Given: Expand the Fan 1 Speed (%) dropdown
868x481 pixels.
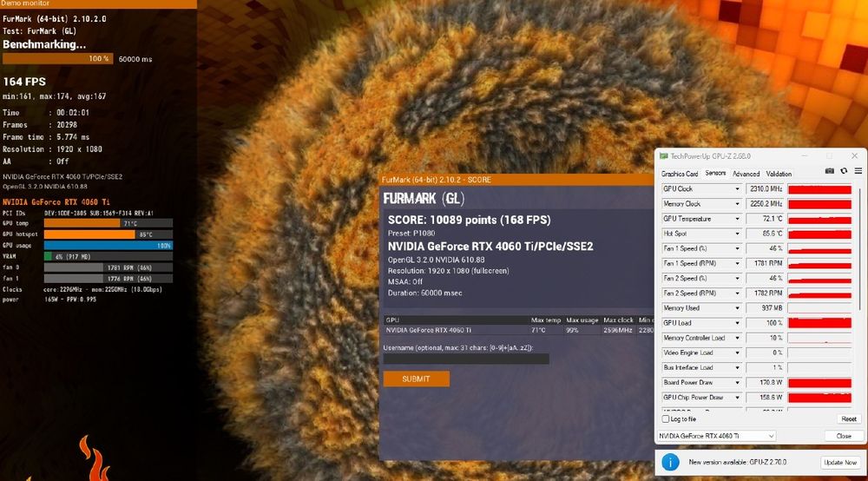Looking at the screenshot, I should click(x=737, y=249).
